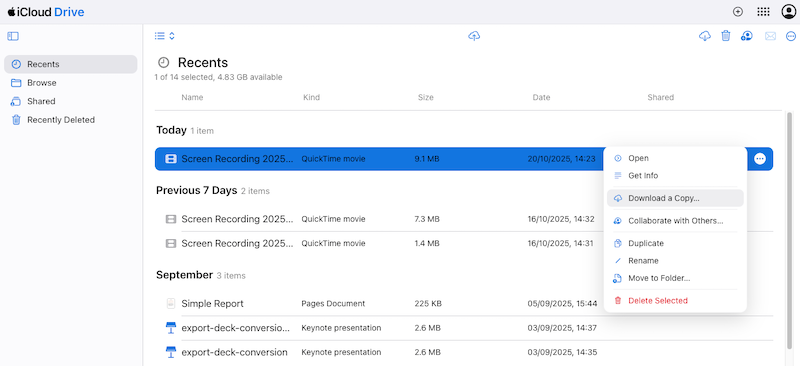The image size is (800, 366).
Task: Click the Simple Report Pages file icon
Action: tap(170, 304)
